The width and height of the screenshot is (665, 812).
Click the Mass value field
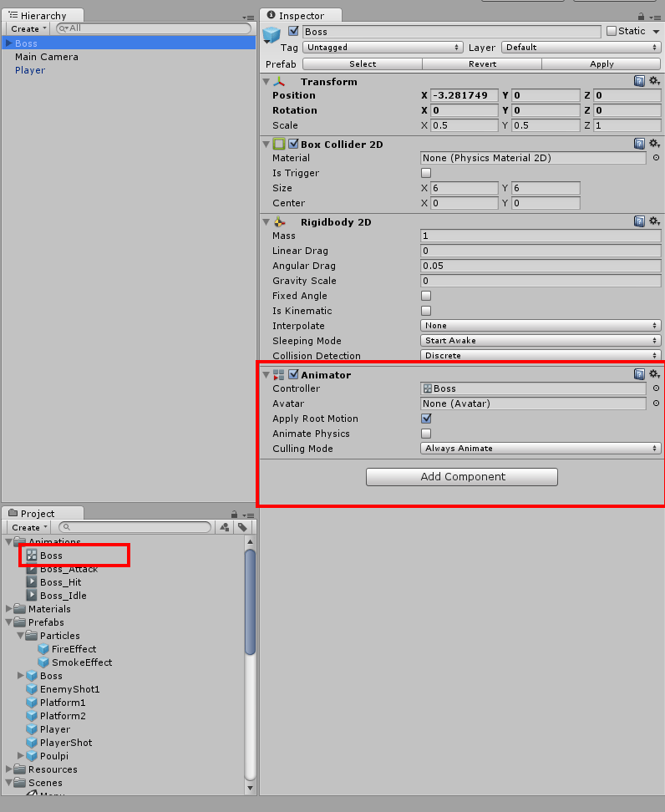[x=541, y=236]
